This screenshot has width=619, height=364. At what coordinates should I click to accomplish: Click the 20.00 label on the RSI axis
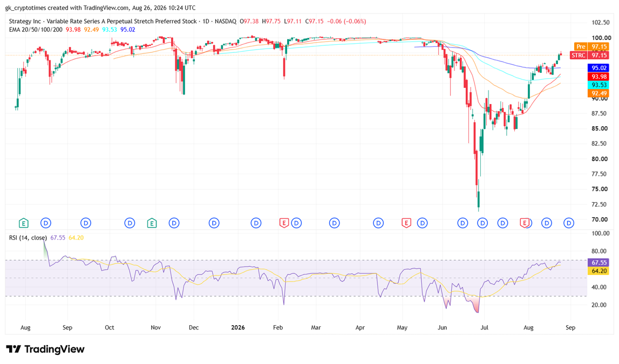pos(599,305)
